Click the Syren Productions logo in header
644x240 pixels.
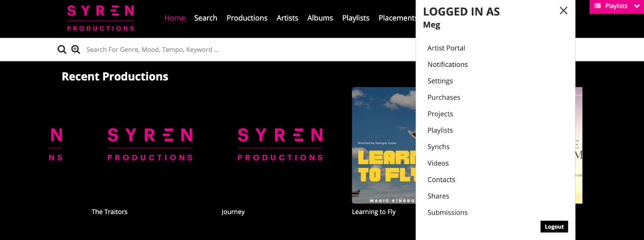(101, 18)
